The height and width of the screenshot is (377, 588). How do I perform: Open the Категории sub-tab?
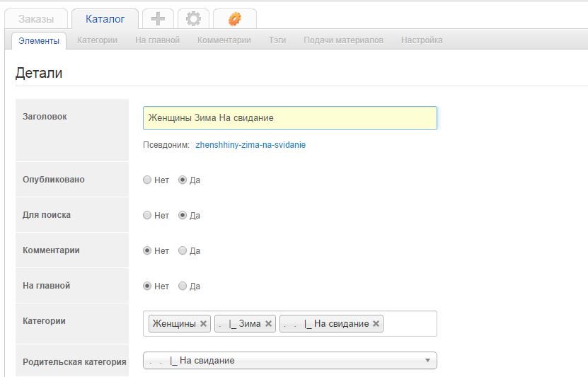click(97, 40)
